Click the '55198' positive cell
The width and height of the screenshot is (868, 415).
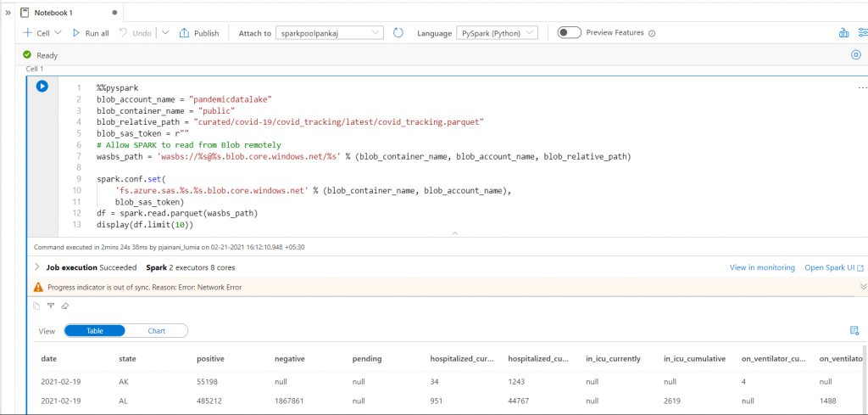coord(207,382)
